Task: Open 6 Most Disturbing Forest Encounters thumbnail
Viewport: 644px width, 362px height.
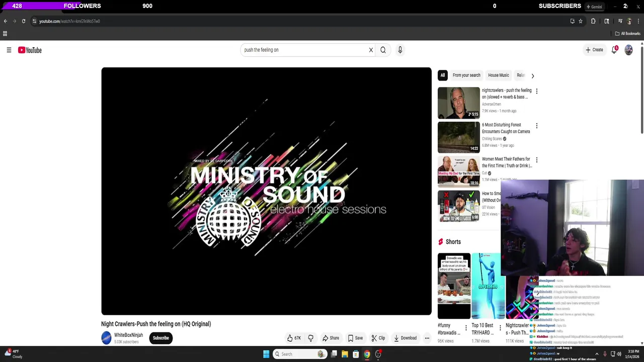Action: click(459, 137)
